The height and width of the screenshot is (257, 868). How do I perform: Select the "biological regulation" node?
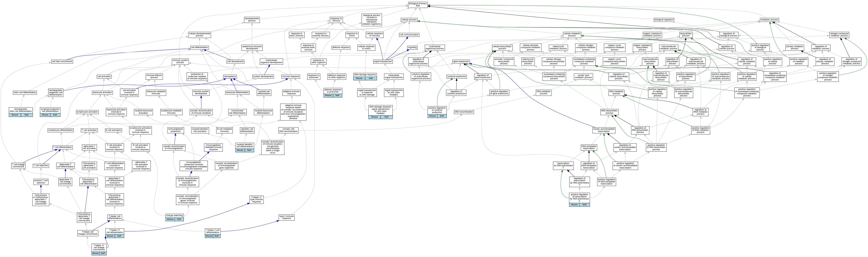tap(664, 20)
